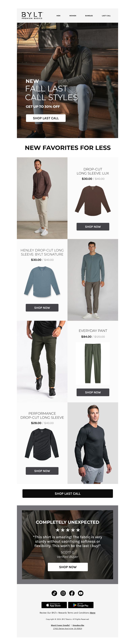
Task: Open the YouTube social icon
Action: [81, 593]
